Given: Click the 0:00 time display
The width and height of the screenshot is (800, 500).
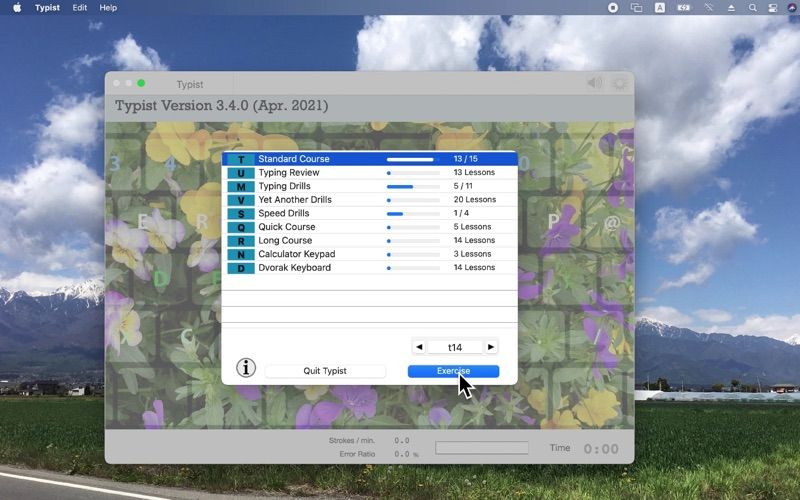Looking at the screenshot, I should click(601, 448).
